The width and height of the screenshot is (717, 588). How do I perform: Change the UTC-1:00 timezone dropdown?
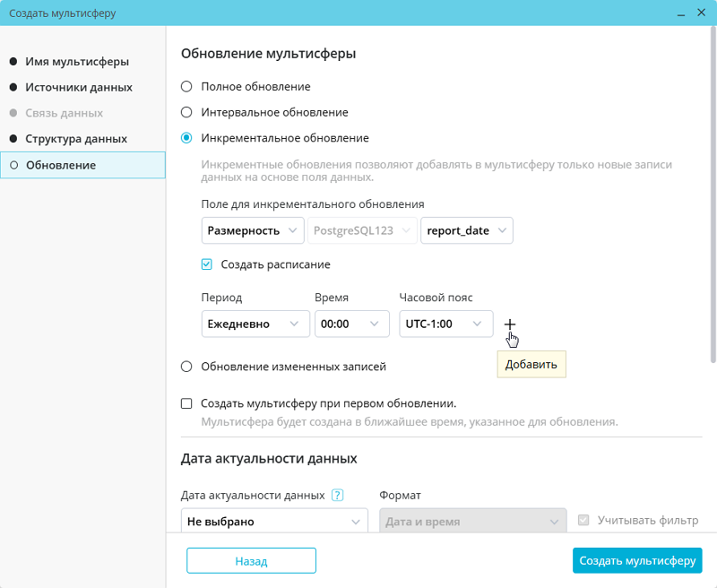(x=445, y=324)
